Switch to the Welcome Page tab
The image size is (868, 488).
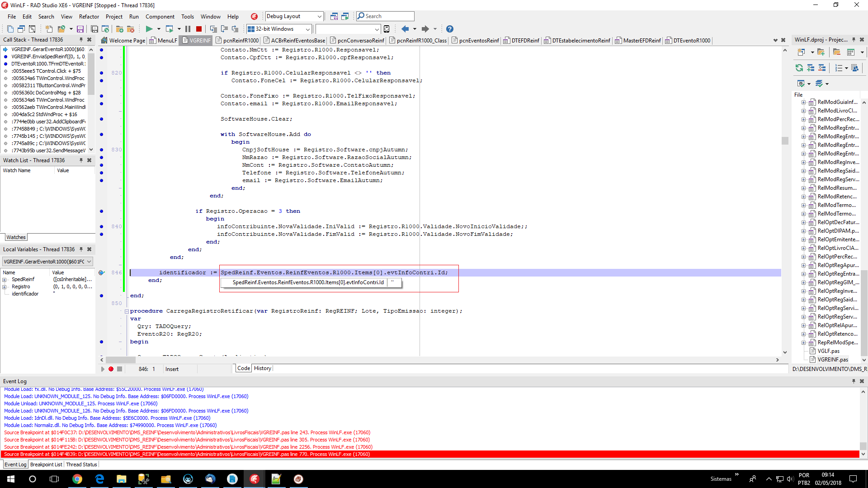point(123,41)
